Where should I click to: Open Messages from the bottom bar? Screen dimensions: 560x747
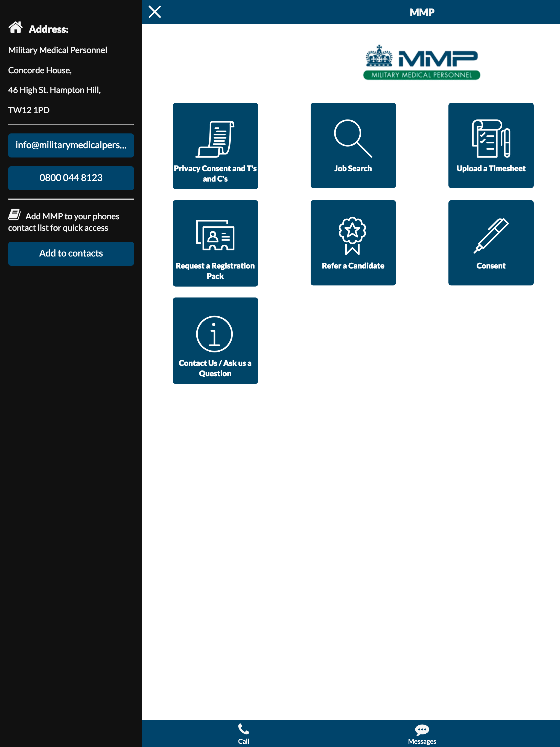click(x=422, y=734)
